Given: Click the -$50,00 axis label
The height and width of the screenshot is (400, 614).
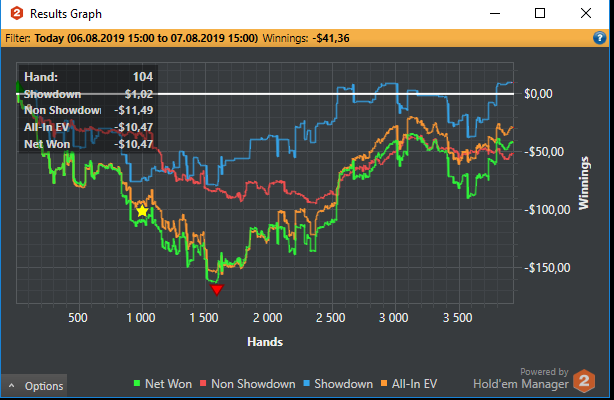Looking at the screenshot, I should 544,152.
